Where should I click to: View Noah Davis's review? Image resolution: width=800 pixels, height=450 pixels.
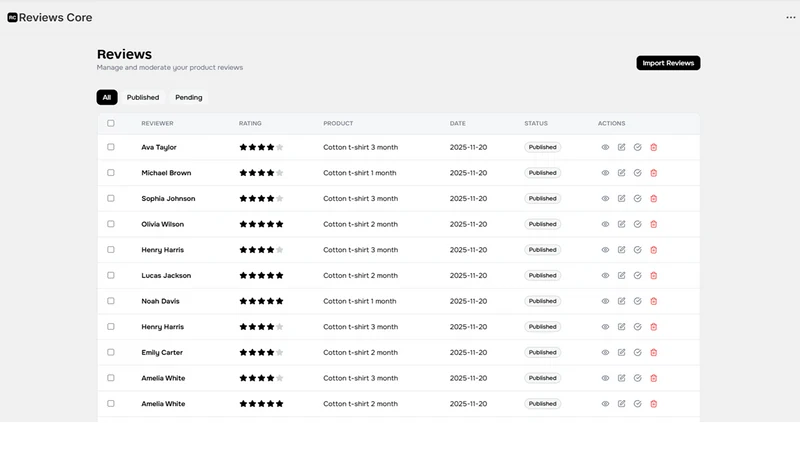(x=605, y=301)
